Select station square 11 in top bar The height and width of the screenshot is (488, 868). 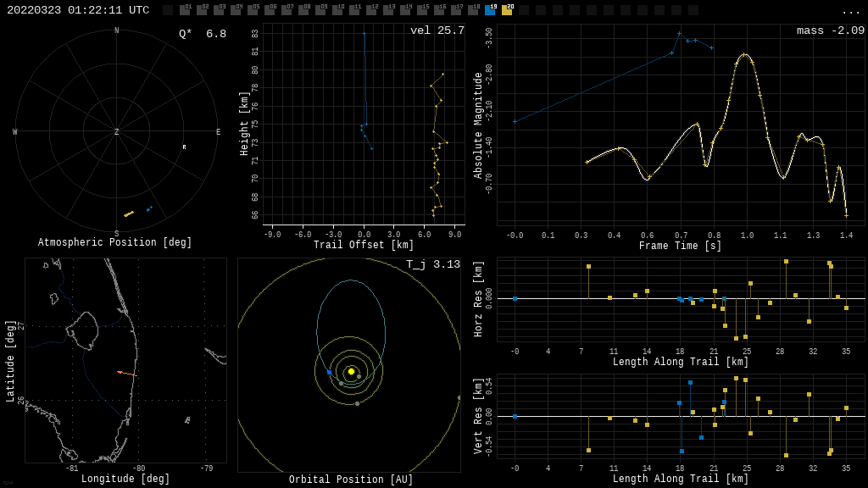click(x=354, y=10)
